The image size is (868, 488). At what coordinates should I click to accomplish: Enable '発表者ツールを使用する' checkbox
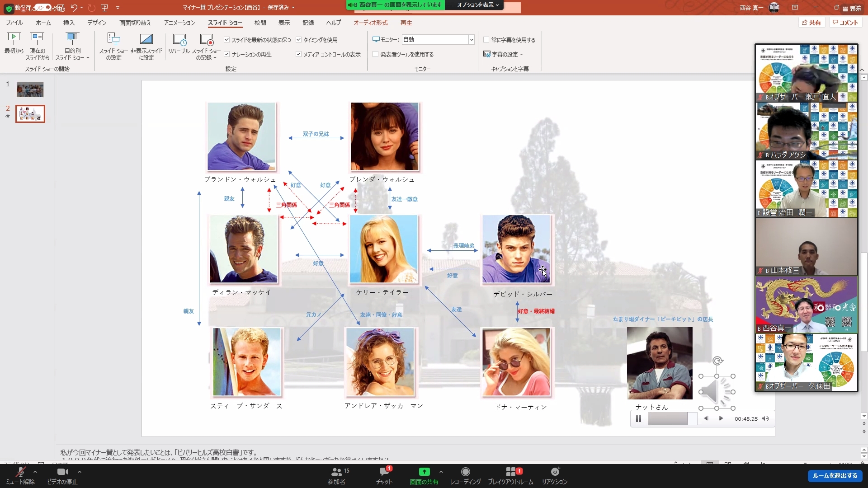point(375,54)
